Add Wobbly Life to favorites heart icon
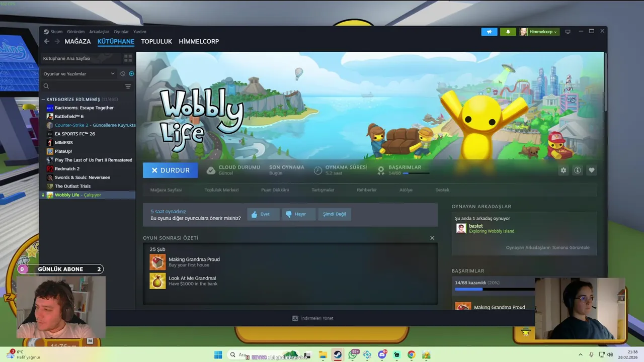This screenshot has width=644, height=362. click(592, 170)
